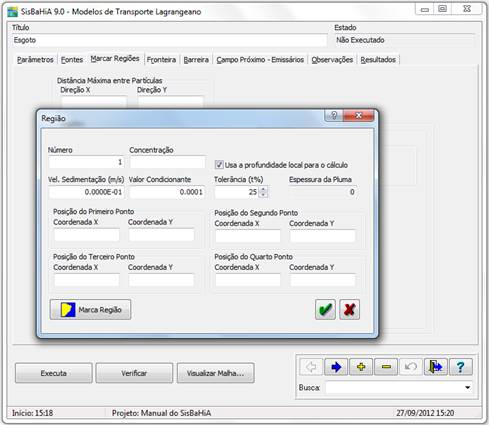Click the Verificar button
Viewport: 489px width, 425px height.
pyautogui.click(x=134, y=373)
